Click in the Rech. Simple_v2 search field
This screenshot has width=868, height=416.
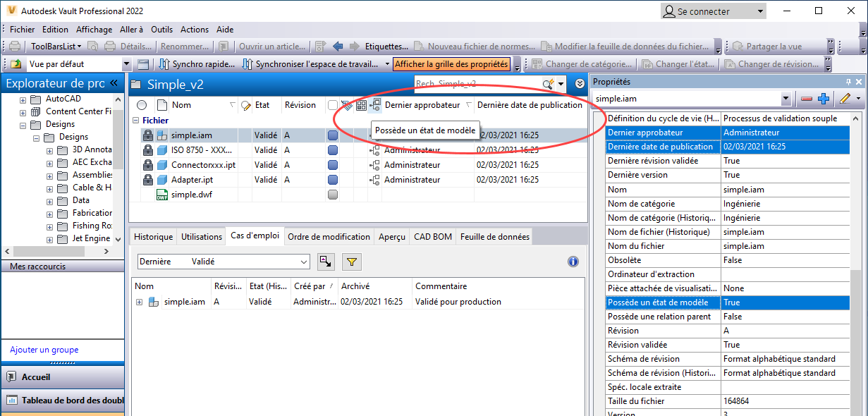click(477, 84)
